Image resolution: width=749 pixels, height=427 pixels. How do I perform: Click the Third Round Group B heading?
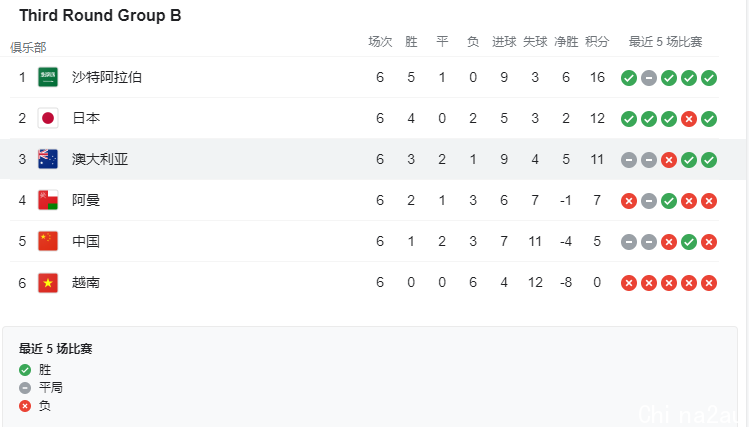[x=100, y=15]
